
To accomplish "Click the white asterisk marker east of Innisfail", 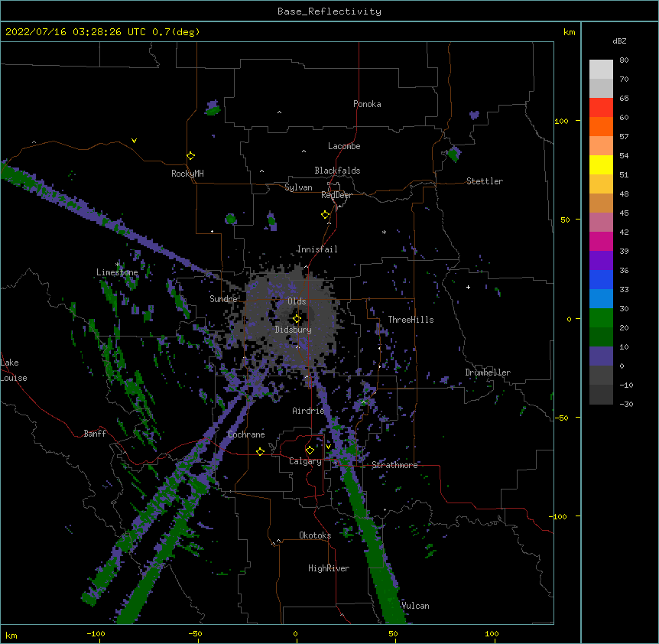I will [384, 232].
